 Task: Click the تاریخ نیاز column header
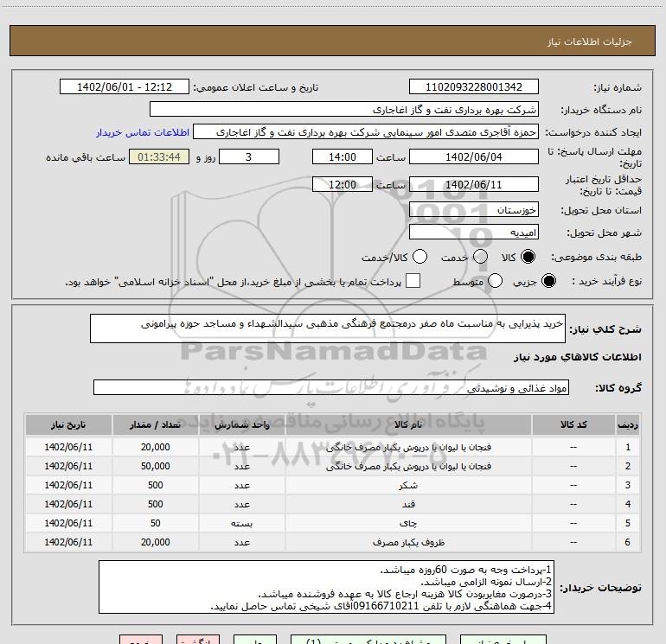point(68,424)
